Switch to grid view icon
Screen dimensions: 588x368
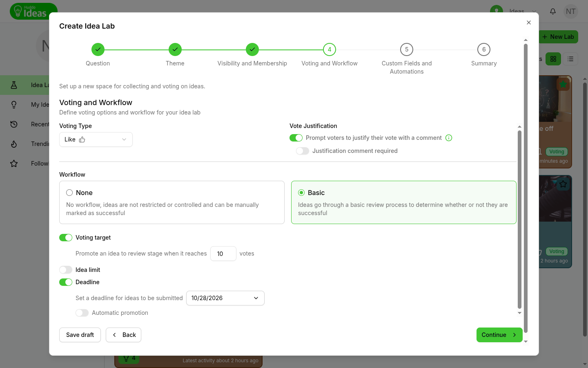[553, 59]
